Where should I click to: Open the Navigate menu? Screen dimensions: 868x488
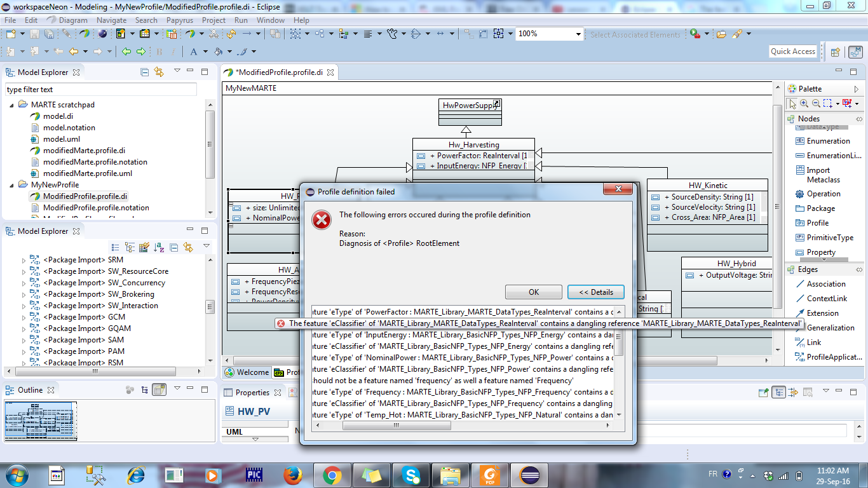click(112, 20)
